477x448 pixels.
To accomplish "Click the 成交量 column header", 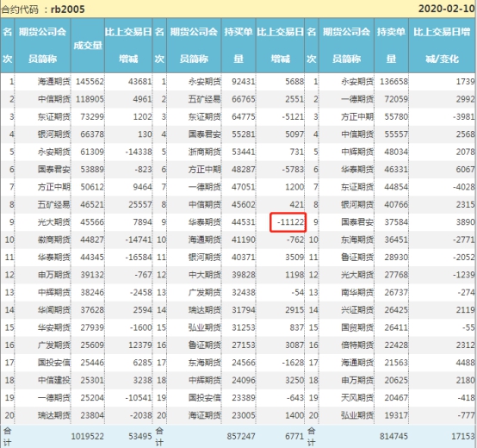I will 88,46.
